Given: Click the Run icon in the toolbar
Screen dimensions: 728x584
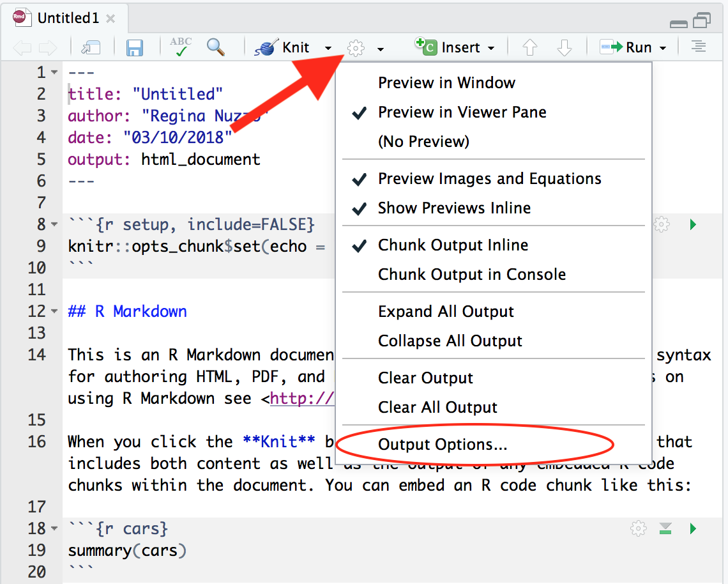Looking at the screenshot, I should pyautogui.click(x=611, y=47).
